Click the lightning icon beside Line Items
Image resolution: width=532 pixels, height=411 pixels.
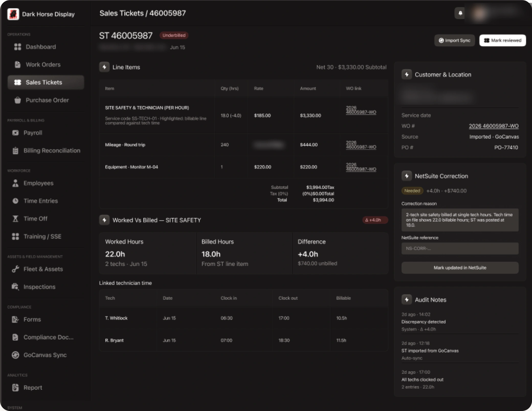tap(104, 67)
